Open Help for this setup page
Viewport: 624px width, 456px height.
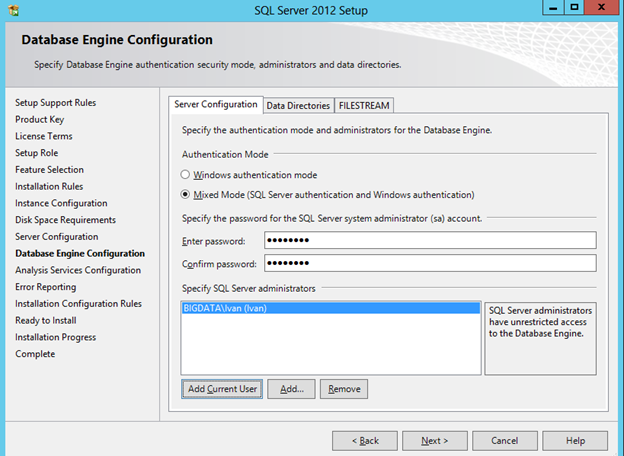[x=575, y=440]
